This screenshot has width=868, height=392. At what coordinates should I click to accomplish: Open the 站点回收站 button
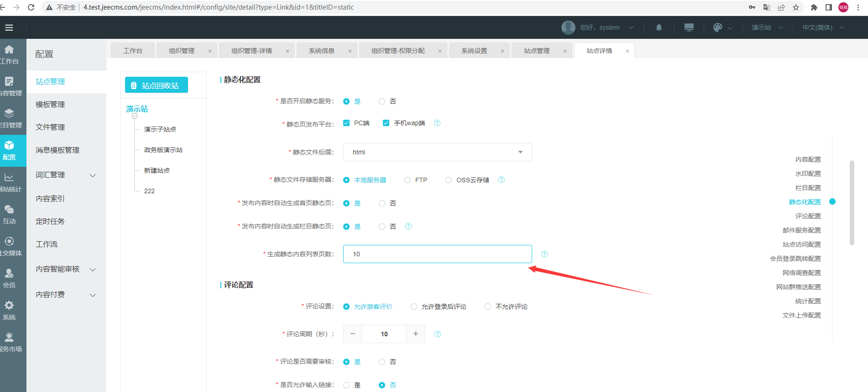pyautogui.click(x=157, y=85)
